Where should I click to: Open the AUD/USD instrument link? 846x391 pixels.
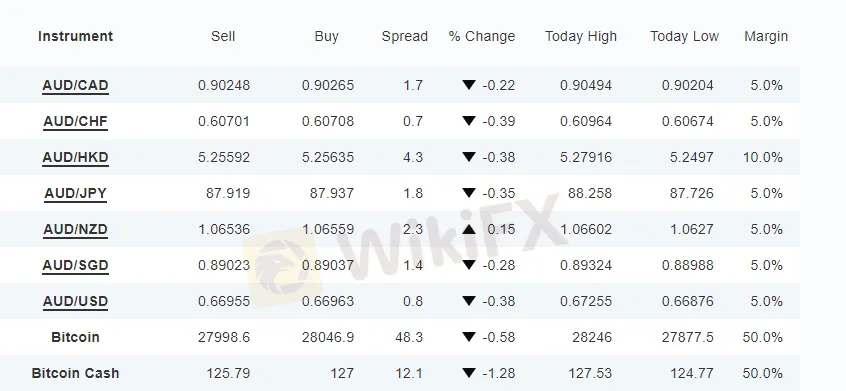(x=76, y=301)
